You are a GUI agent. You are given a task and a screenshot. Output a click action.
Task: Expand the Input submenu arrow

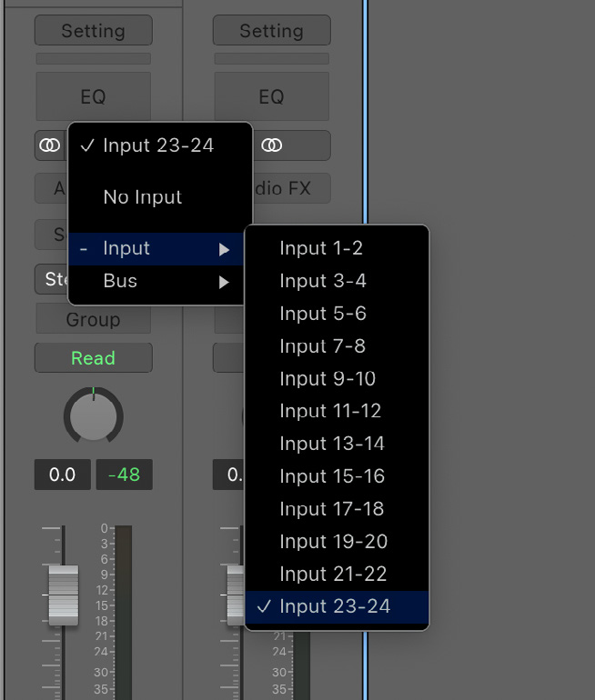pyautogui.click(x=224, y=249)
